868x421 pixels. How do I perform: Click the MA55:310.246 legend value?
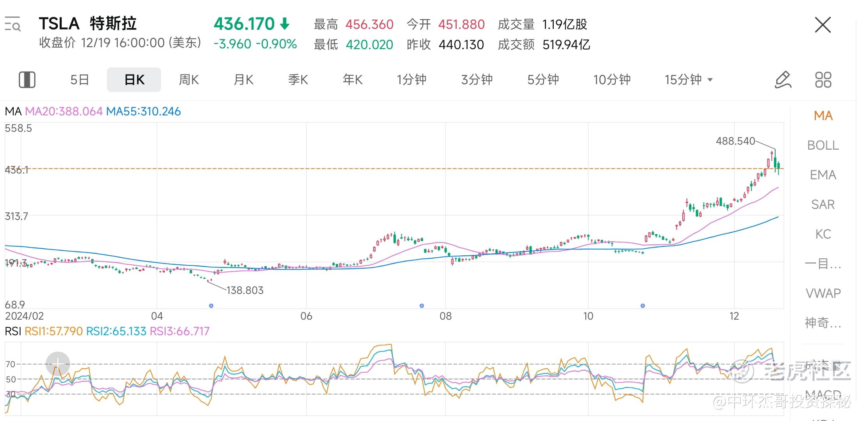(143, 111)
